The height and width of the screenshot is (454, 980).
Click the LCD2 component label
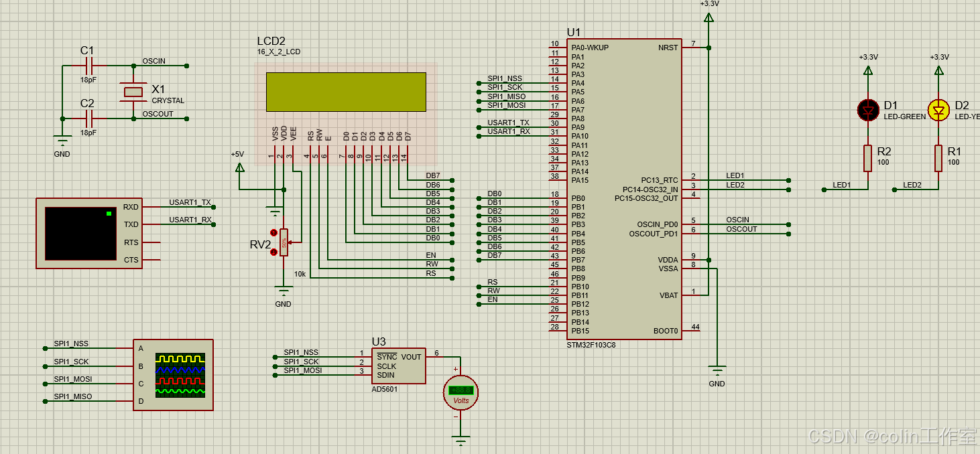271,41
